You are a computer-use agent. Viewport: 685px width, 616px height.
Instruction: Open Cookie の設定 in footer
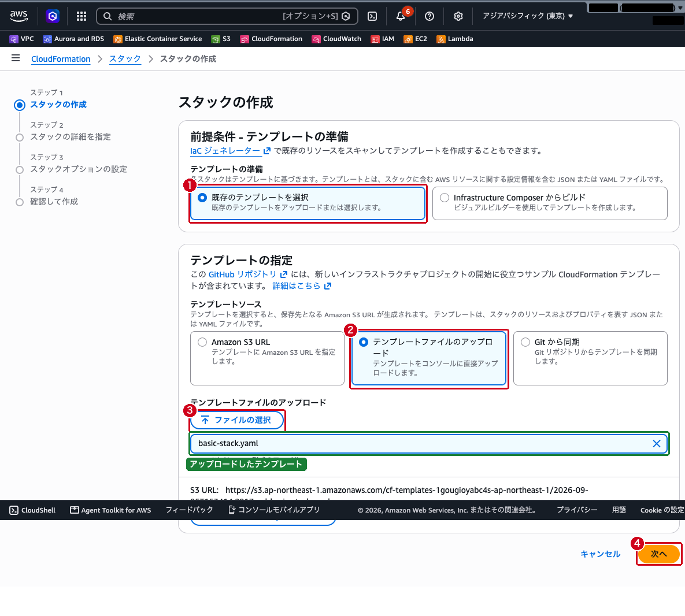(662, 510)
